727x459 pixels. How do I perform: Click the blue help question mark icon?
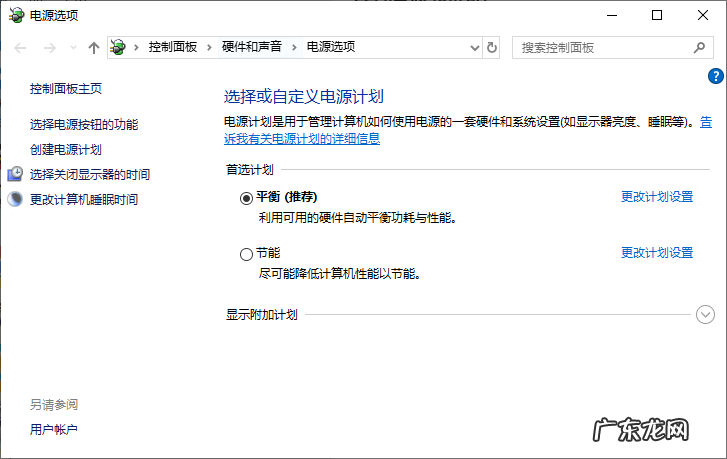[x=715, y=76]
